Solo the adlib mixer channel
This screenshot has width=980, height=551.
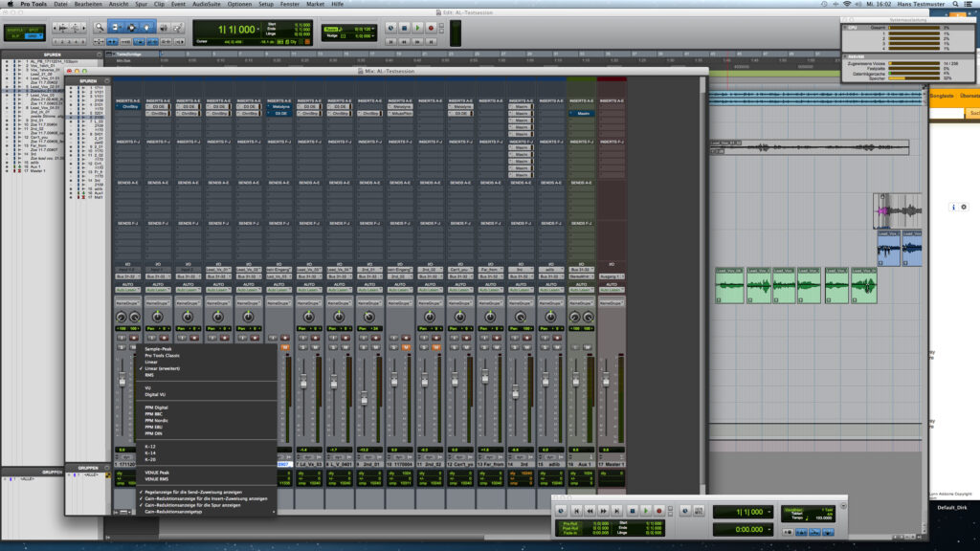545,346
